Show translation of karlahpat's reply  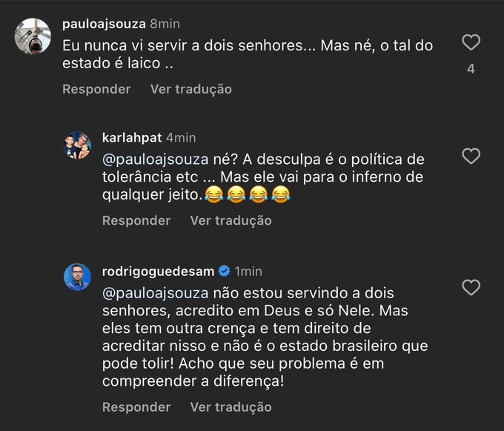[231, 220]
